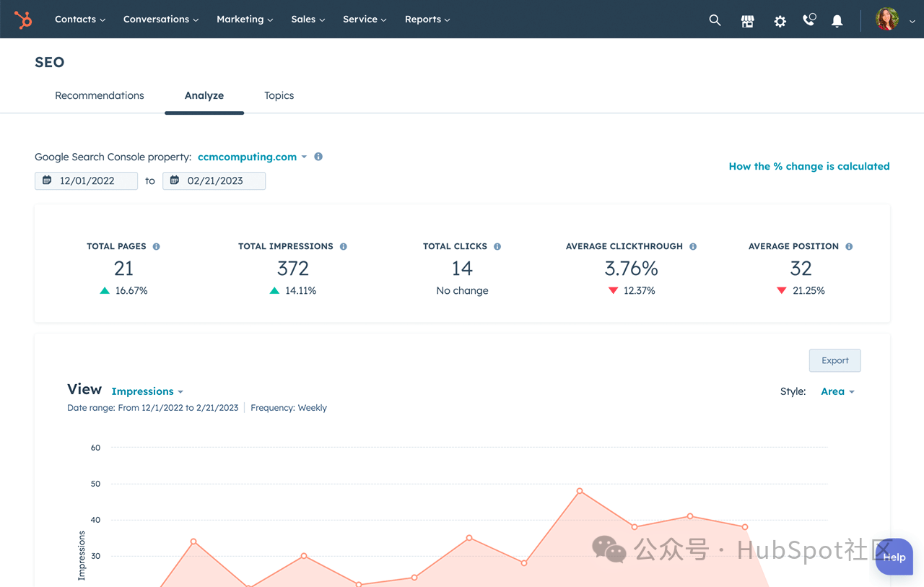Switch to the Recommendations tab
Screen dimensions: 924x587
click(100, 95)
